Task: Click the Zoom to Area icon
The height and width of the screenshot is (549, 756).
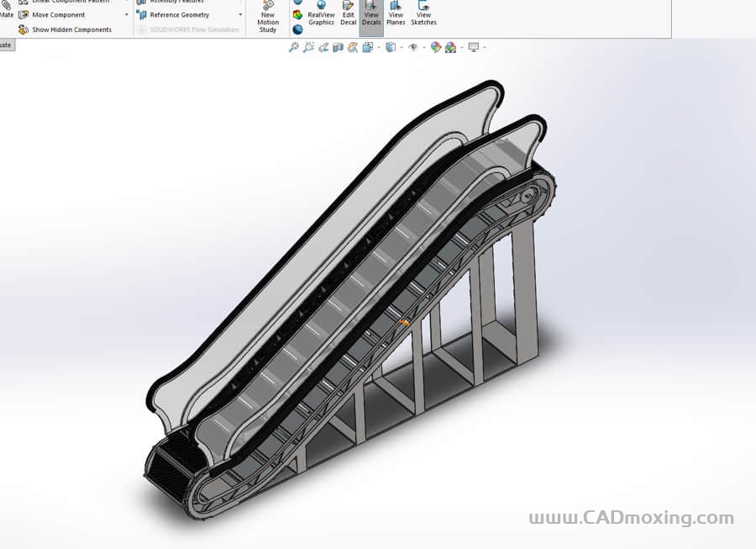Action: (x=308, y=47)
